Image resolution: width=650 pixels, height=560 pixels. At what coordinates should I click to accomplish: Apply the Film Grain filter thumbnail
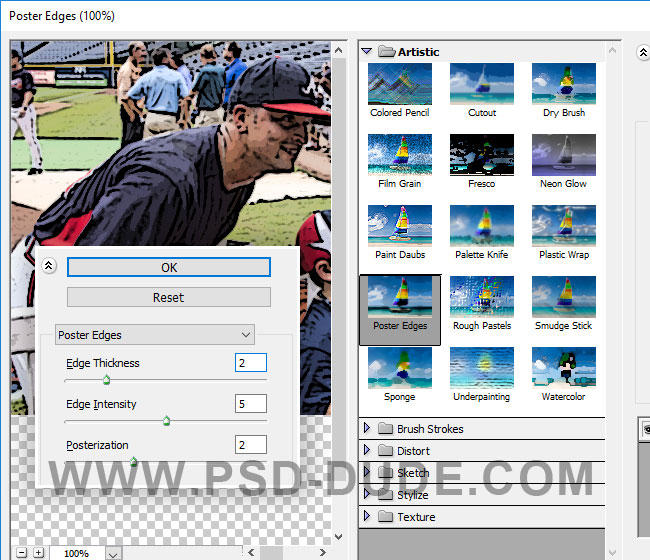pos(400,155)
